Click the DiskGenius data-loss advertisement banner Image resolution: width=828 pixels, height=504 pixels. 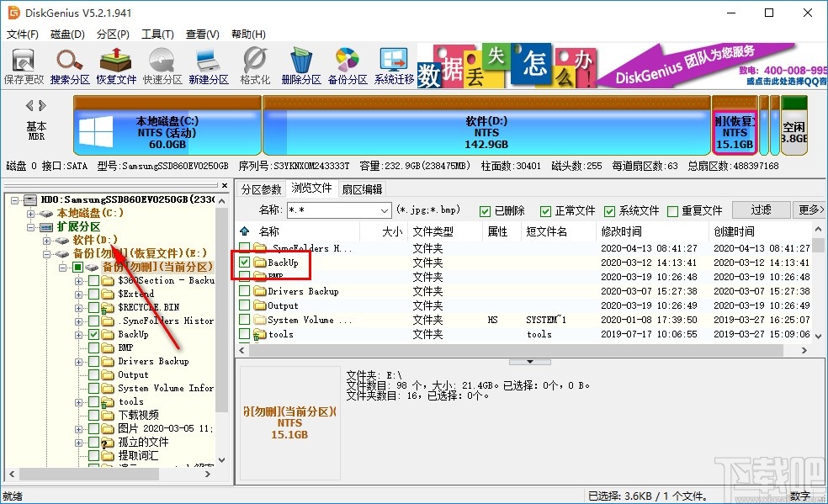622,66
